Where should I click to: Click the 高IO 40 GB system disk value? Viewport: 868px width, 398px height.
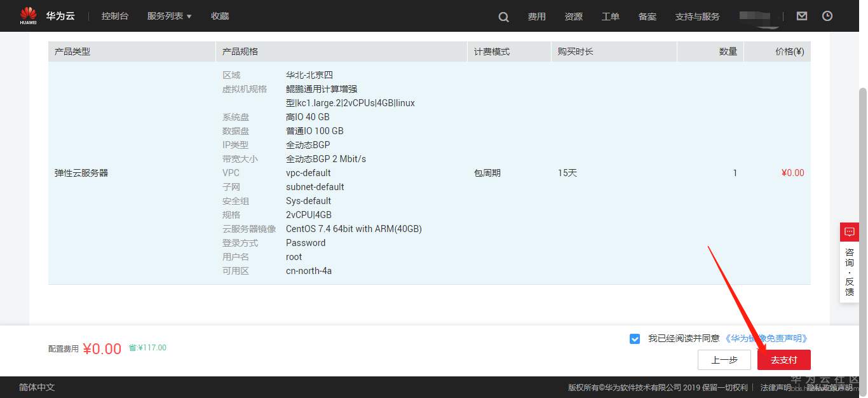tap(308, 117)
